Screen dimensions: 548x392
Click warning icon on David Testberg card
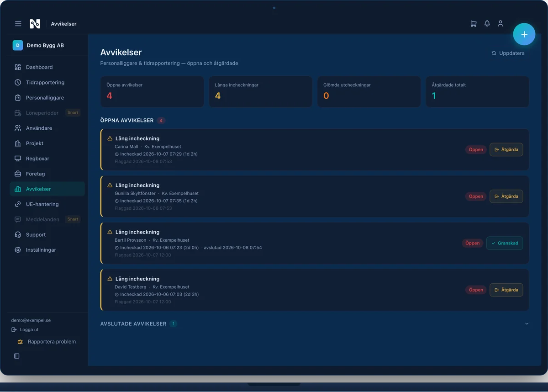110,279
